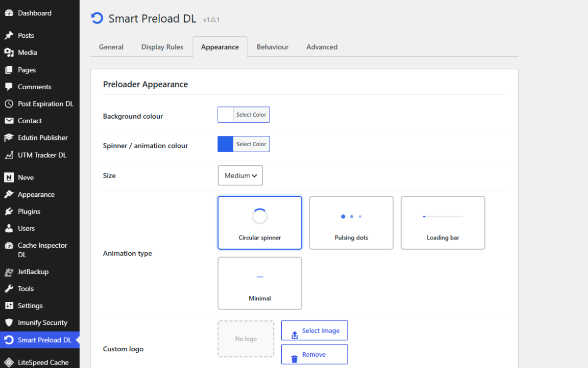Click the Cache Inspector DL gauge icon
Image resolution: width=588 pixels, height=368 pixels.
coord(9,245)
